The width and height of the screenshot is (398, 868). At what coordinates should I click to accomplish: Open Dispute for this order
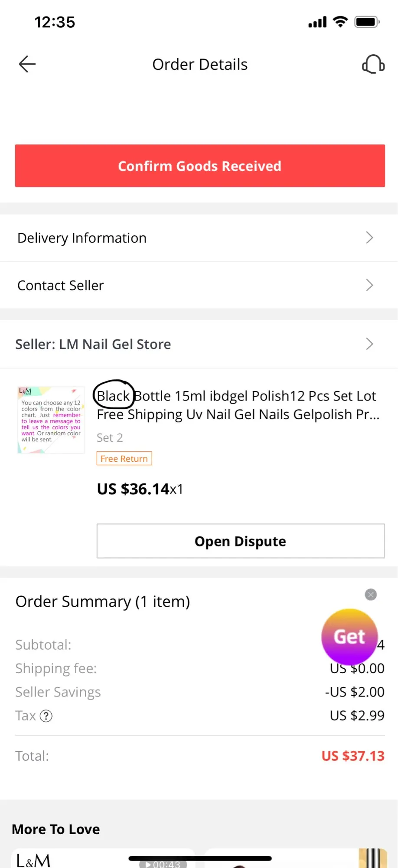click(241, 541)
